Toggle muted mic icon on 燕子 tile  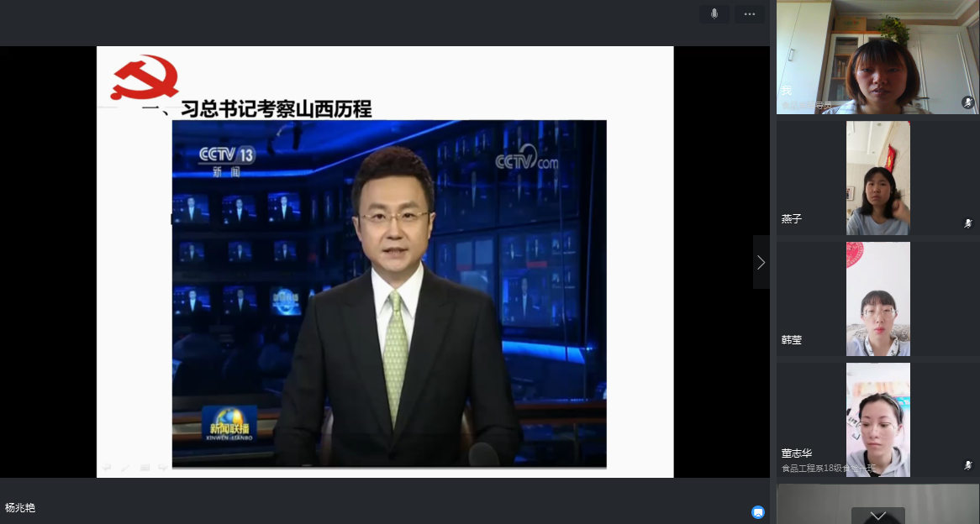point(967,223)
